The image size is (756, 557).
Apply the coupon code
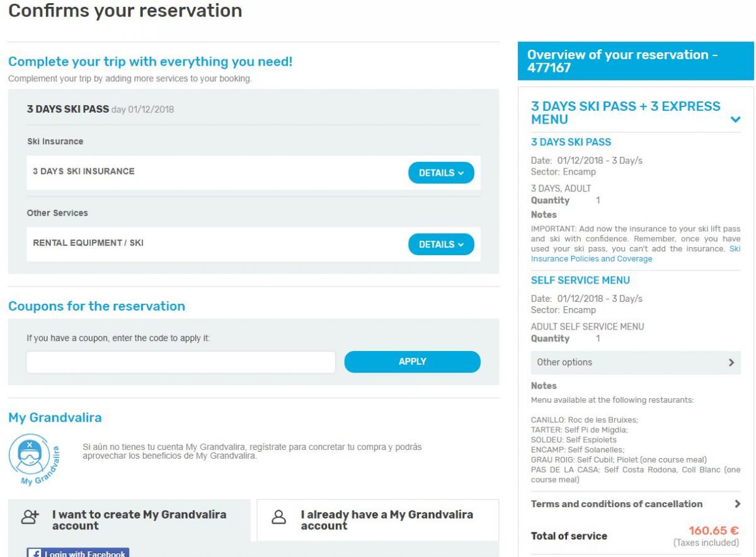tap(412, 362)
